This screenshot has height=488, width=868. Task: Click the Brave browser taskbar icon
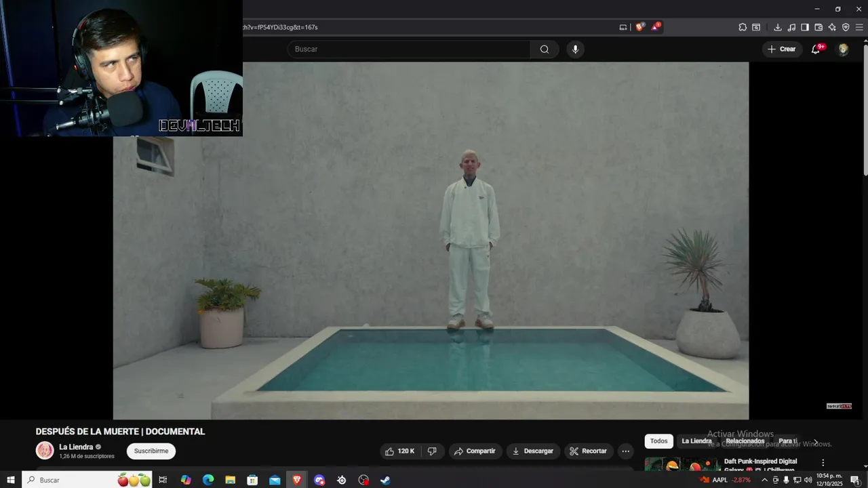(x=297, y=480)
